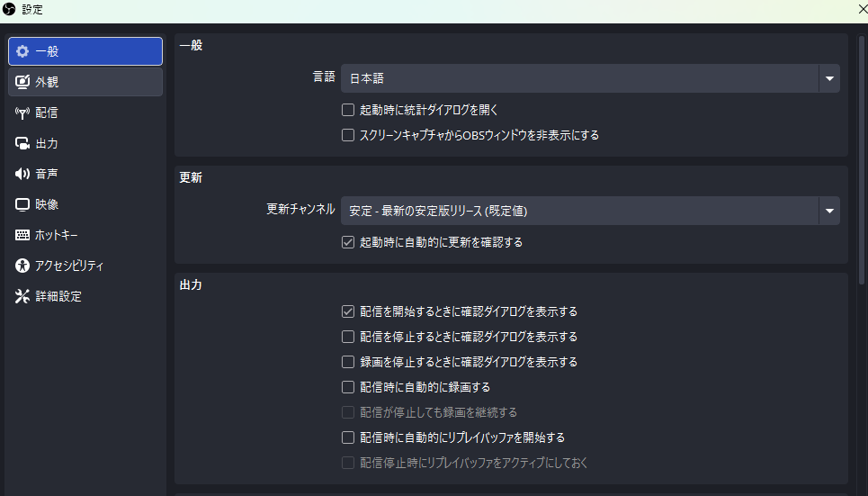Click the gear icon beside 一般
The height and width of the screenshot is (496, 868).
[x=22, y=51]
